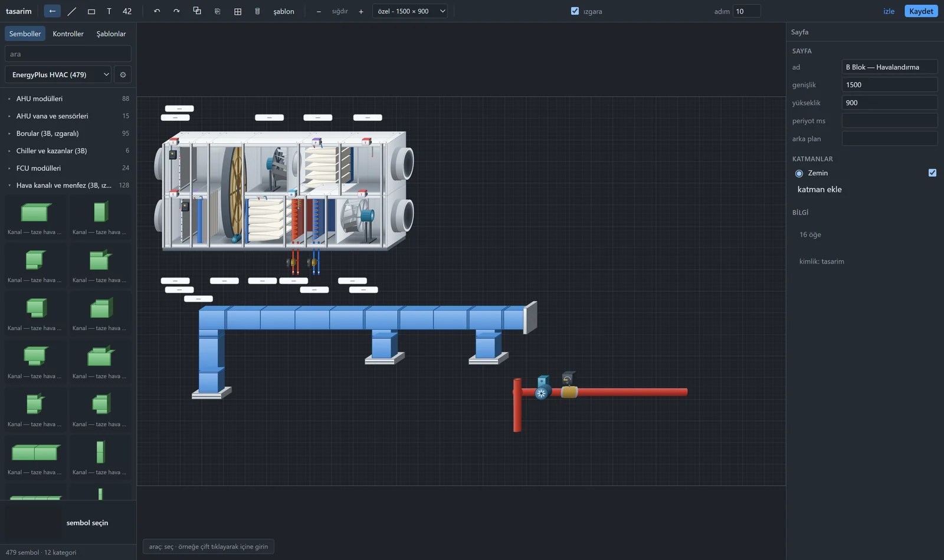Redo the last undone action
The height and width of the screenshot is (560, 944).
point(176,11)
